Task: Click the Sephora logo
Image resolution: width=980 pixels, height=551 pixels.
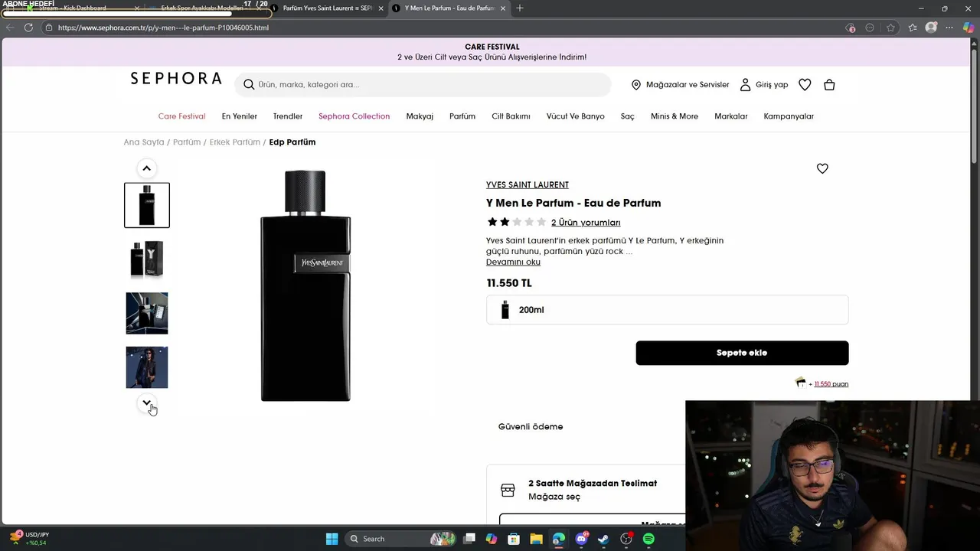Action: (x=176, y=78)
